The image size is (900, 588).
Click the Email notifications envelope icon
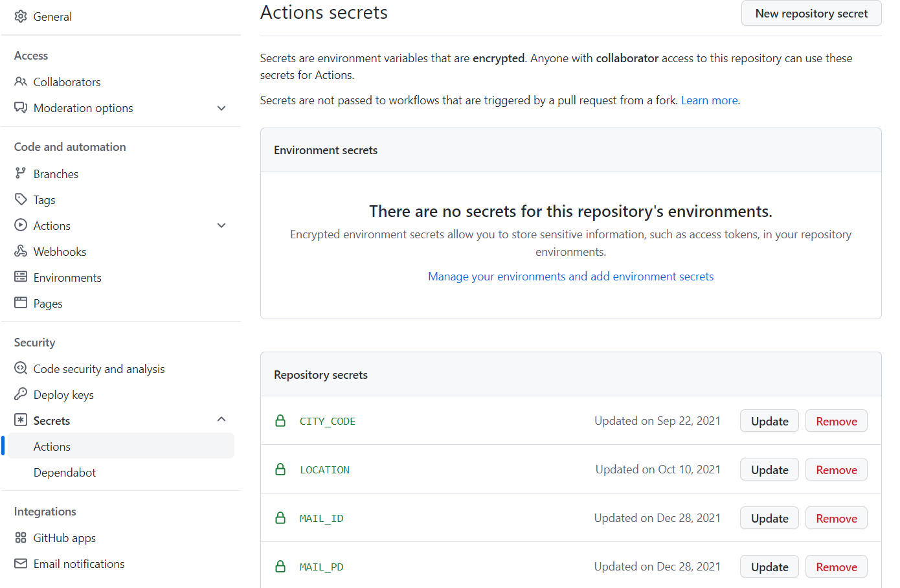(21, 563)
